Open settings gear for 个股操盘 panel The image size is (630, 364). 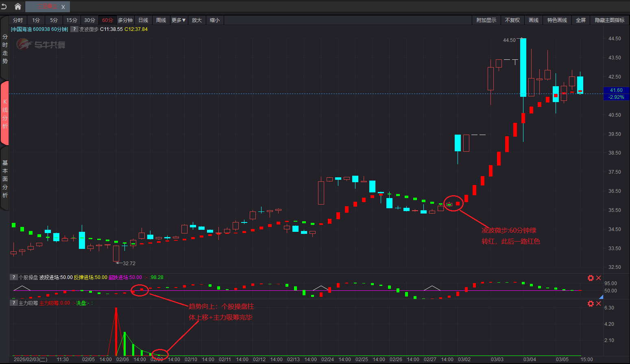point(591,278)
